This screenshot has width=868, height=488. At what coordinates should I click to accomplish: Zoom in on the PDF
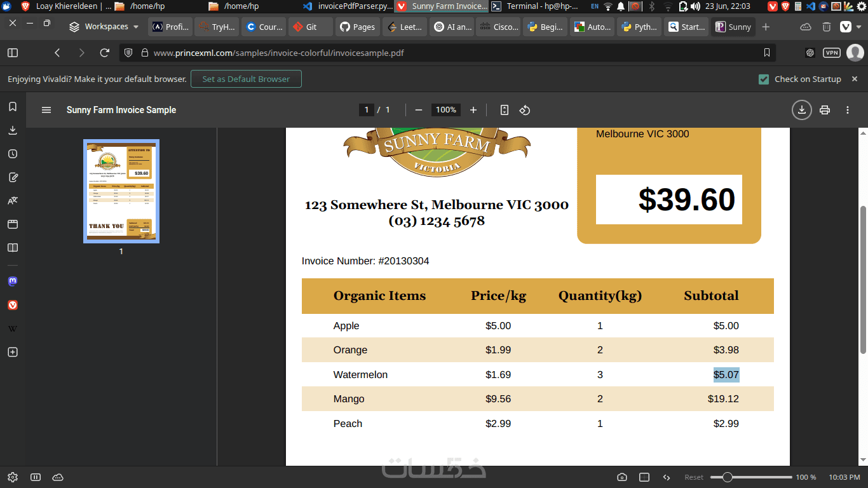(473, 110)
